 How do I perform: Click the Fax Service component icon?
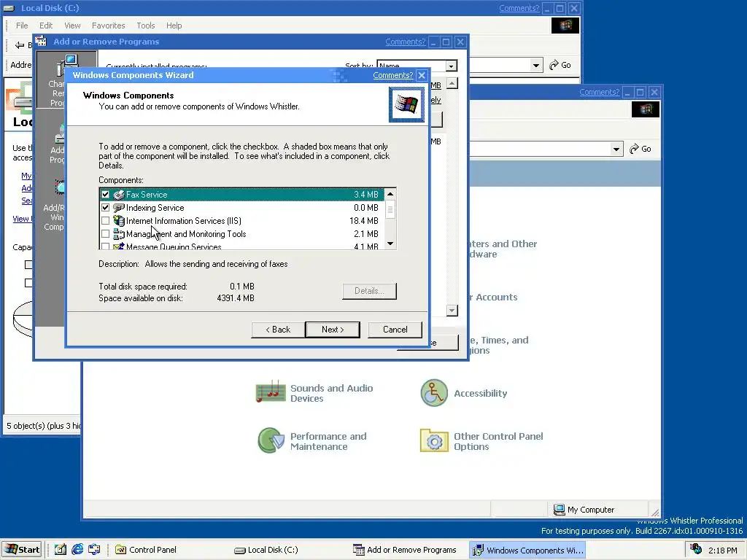[119, 194]
